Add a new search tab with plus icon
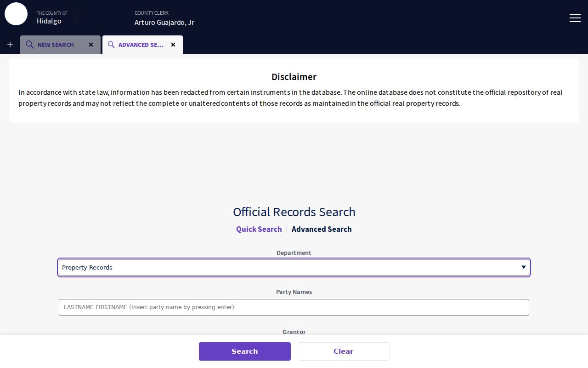 coord(10,45)
